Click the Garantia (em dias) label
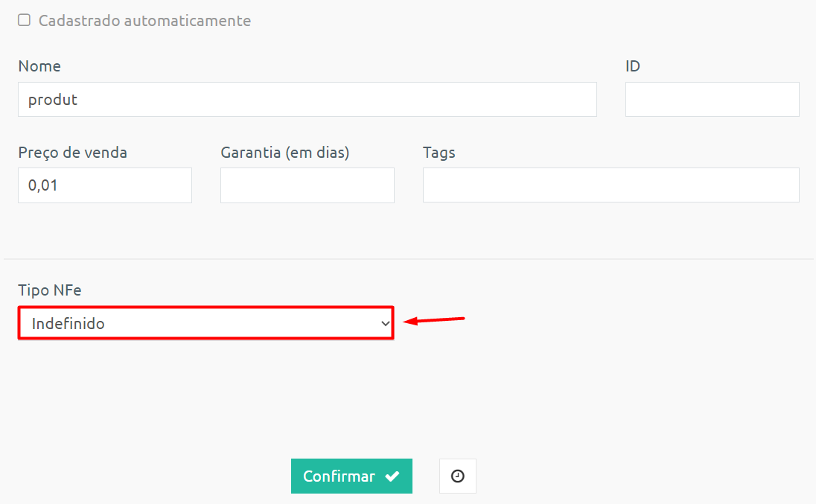This screenshot has height=504, width=816. click(284, 153)
